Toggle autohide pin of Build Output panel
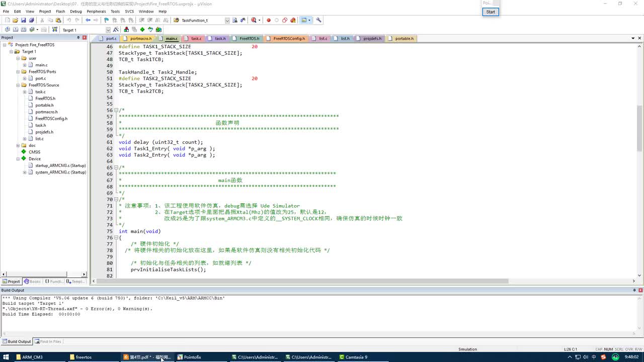The image size is (644, 362). [634, 290]
